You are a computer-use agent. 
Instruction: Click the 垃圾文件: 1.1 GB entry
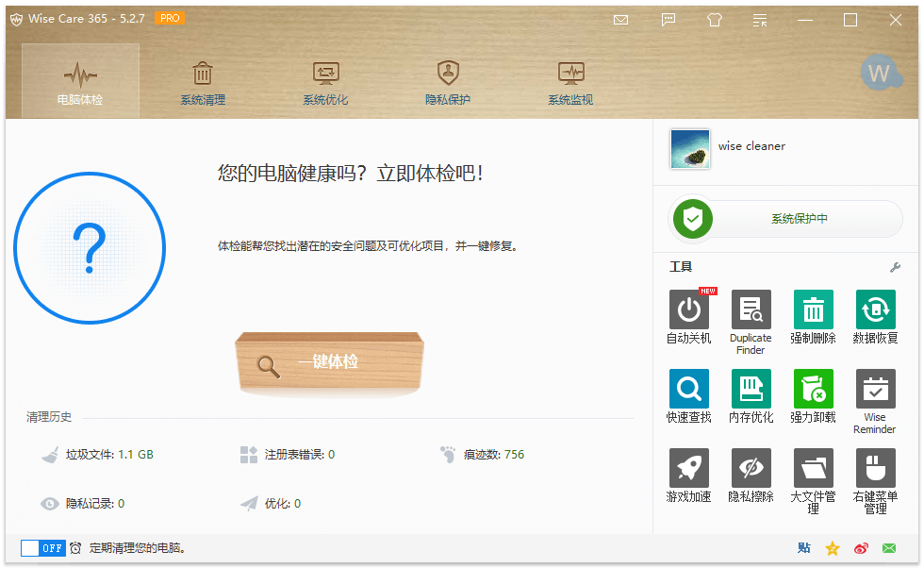point(97,455)
